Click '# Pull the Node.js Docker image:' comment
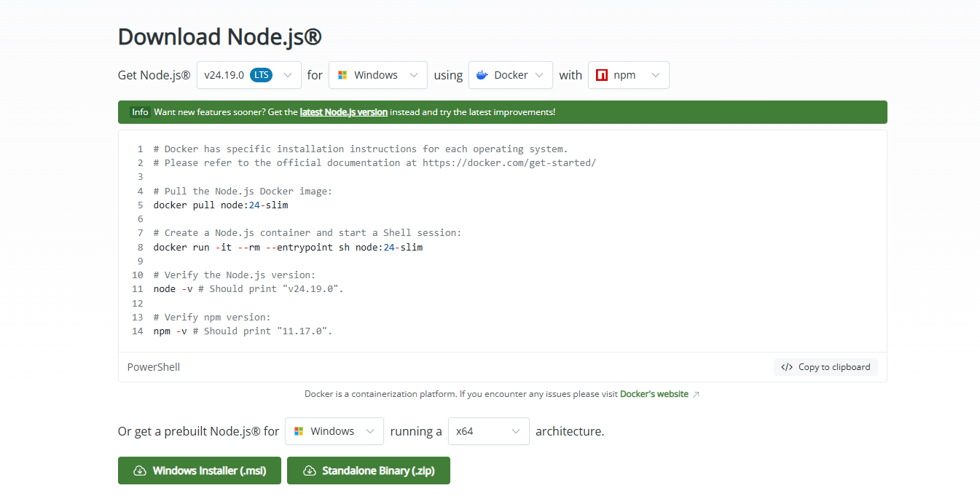Screen dimensions: 980x496 coord(243,191)
